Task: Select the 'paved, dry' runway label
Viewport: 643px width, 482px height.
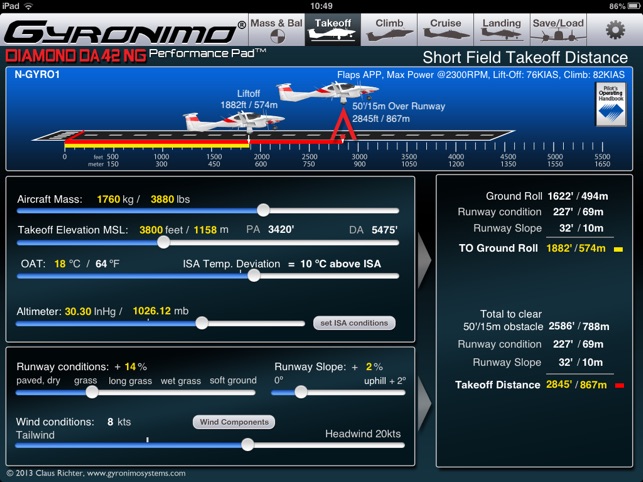Action: coord(38,381)
